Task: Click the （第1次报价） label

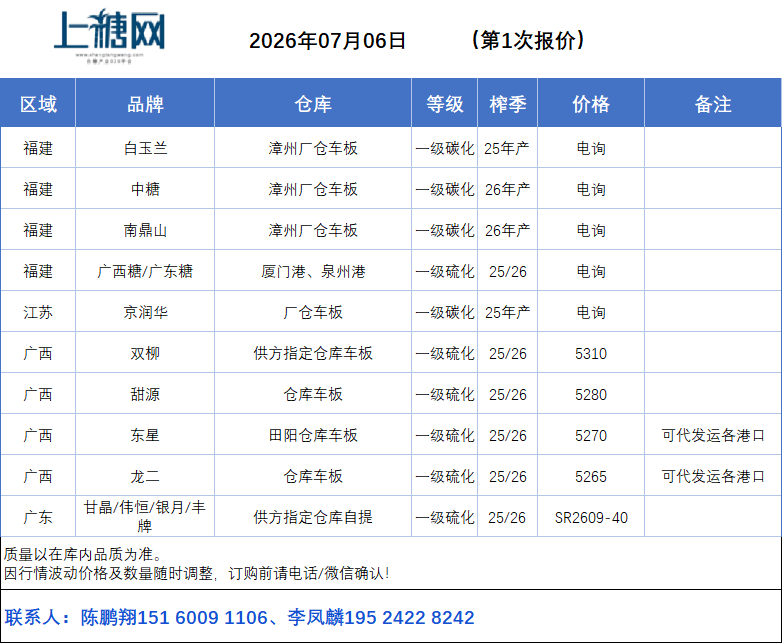Action: (x=527, y=40)
